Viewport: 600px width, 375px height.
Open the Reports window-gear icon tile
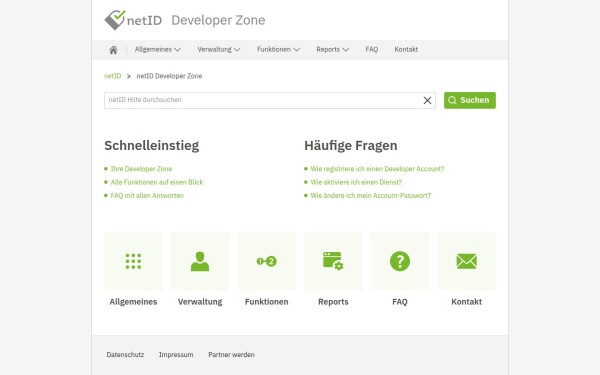[x=333, y=261]
